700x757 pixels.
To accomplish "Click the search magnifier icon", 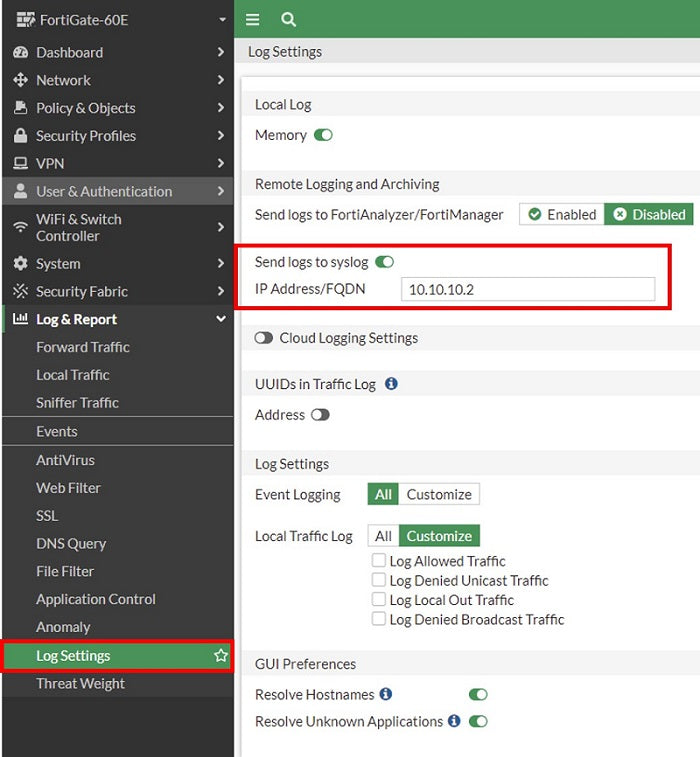I will click(288, 19).
